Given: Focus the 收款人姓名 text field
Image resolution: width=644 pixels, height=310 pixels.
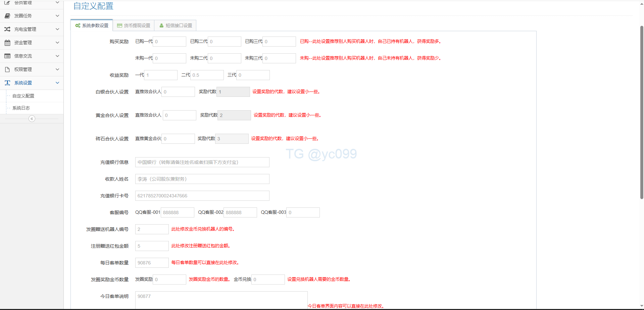Looking at the screenshot, I should click(202, 179).
